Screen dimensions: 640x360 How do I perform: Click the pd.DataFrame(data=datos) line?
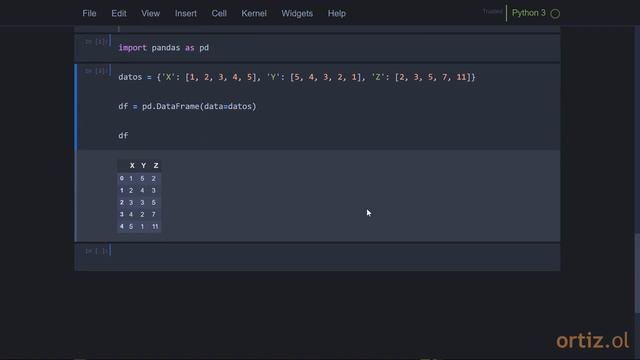(187, 107)
